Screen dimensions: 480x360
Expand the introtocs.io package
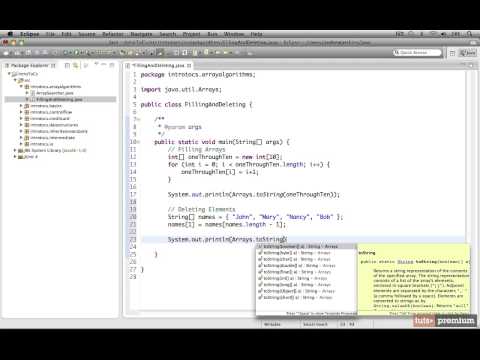pos(21,144)
